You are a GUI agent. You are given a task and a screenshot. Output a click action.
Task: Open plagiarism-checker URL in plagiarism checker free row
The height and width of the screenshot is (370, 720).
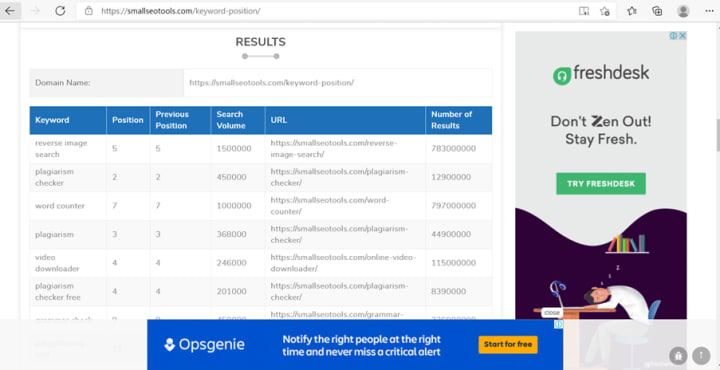click(x=339, y=292)
